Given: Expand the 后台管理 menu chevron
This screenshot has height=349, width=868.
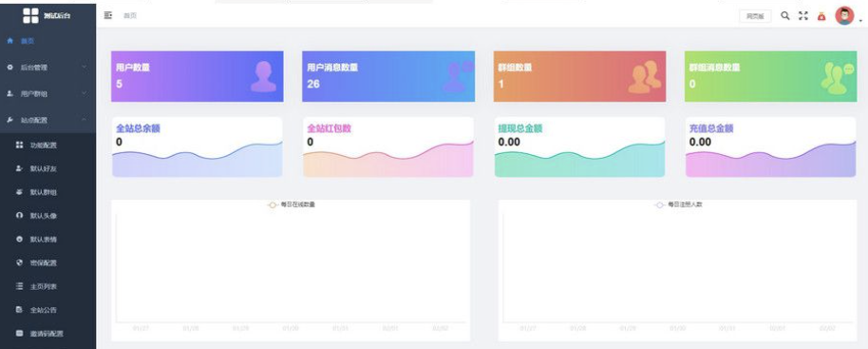Looking at the screenshot, I should tap(84, 67).
